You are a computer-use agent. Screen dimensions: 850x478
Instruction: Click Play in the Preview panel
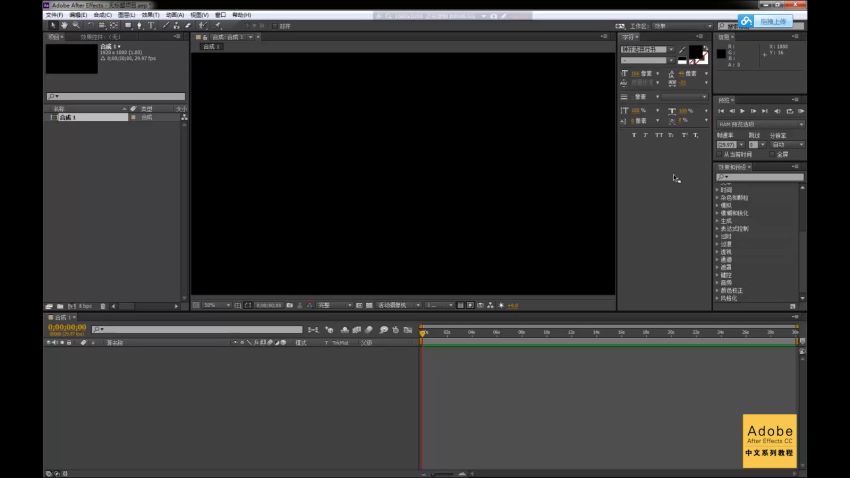coord(743,111)
